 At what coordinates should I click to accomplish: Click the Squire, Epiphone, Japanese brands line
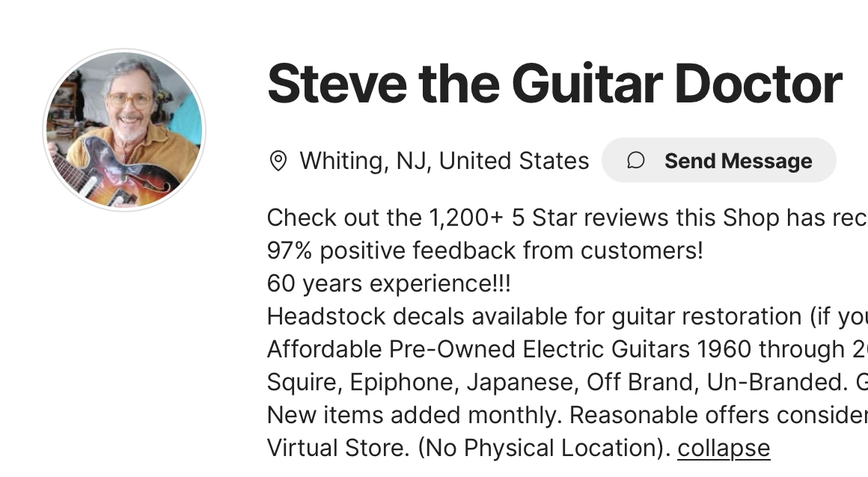(566, 382)
